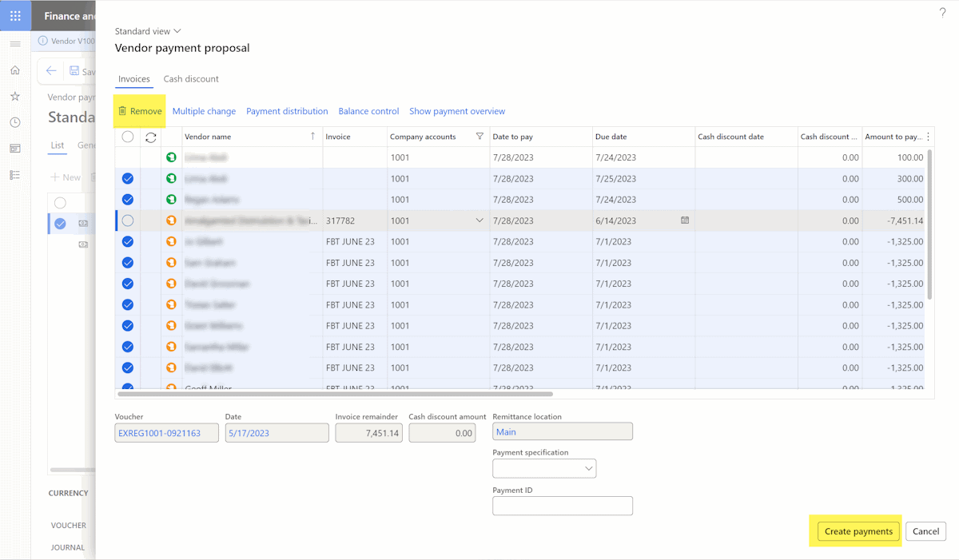959x560 pixels.
Task: Click the Invoice remainder field
Action: pyautogui.click(x=368, y=432)
